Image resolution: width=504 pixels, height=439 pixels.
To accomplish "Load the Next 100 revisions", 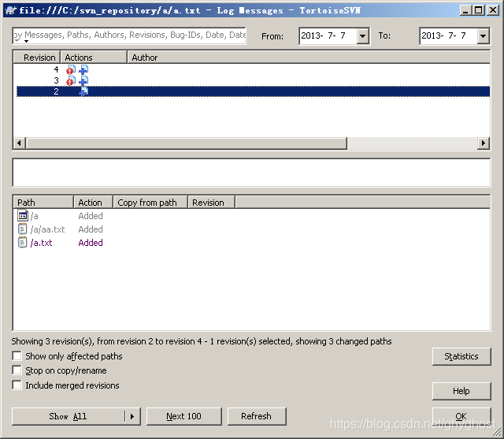I will [183, 416].
